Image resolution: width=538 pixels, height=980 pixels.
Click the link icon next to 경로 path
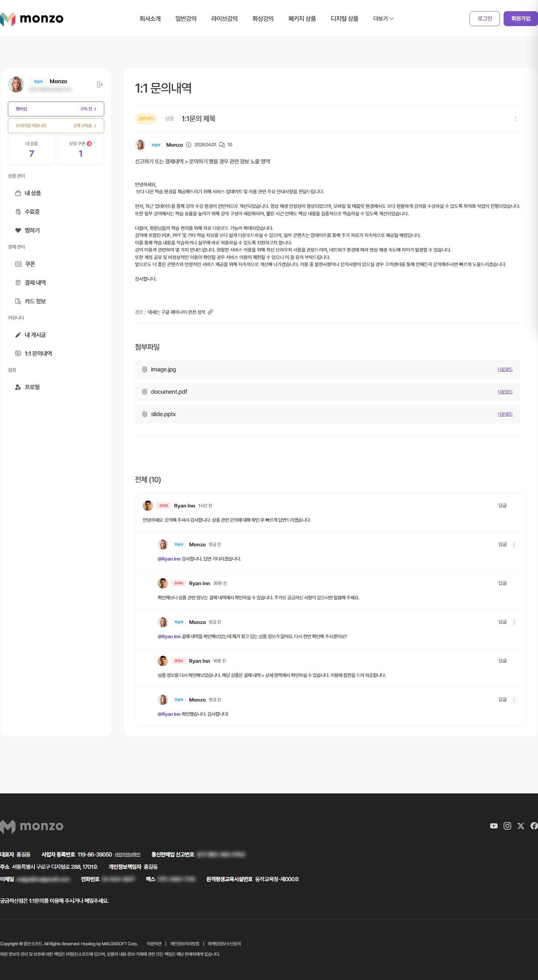pyautogui.click(x=210, y=312)
